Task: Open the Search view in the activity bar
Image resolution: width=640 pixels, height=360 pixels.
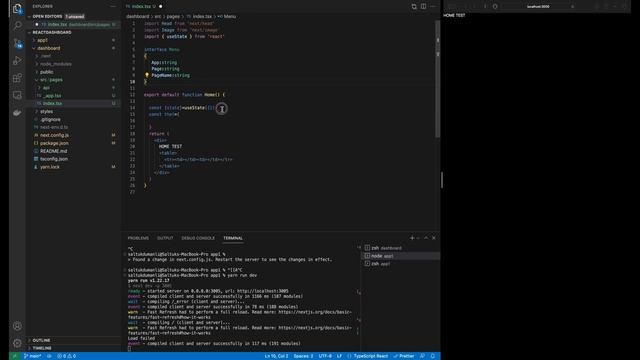Action: pyautogui.click(x=17, y=26)
